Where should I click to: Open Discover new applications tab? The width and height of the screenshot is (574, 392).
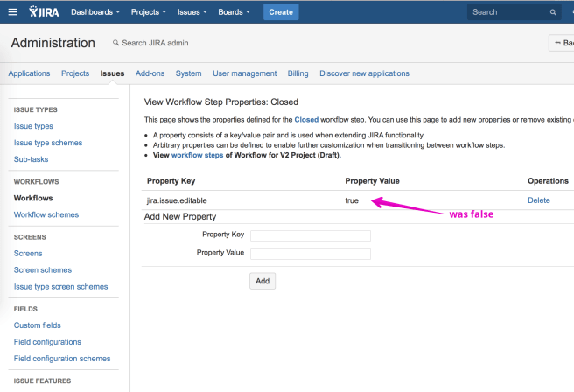pos(364,73)
